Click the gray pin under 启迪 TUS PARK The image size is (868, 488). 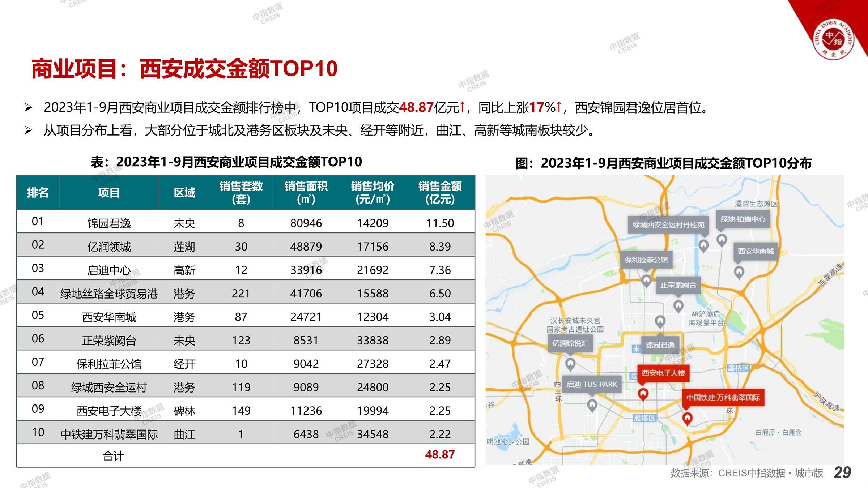[x=592, y=405]
